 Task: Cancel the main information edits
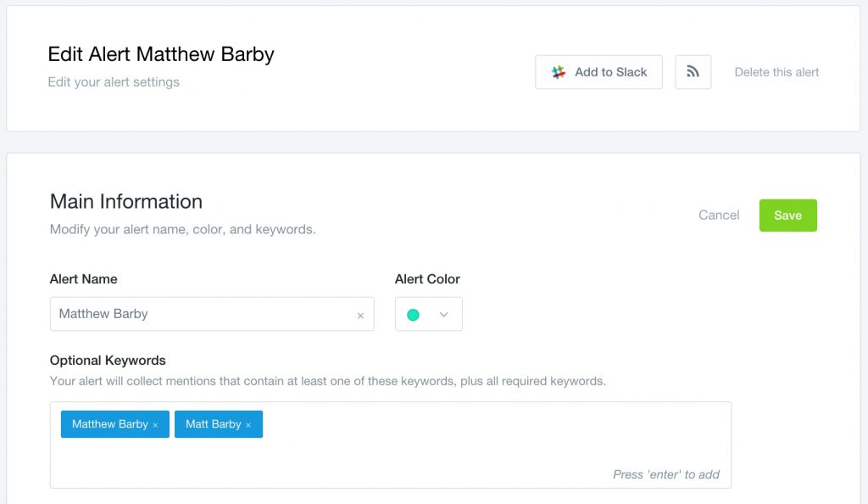[719, 216]
